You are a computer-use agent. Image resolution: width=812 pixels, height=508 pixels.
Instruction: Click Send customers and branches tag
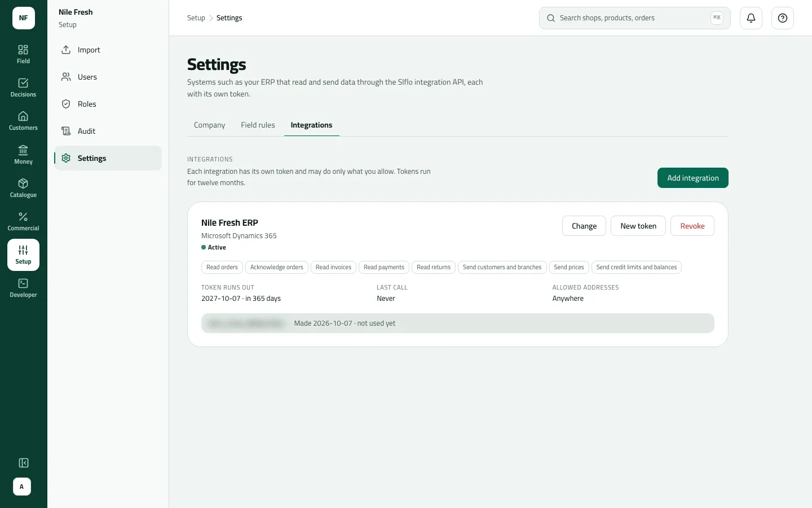coord(502,267)
